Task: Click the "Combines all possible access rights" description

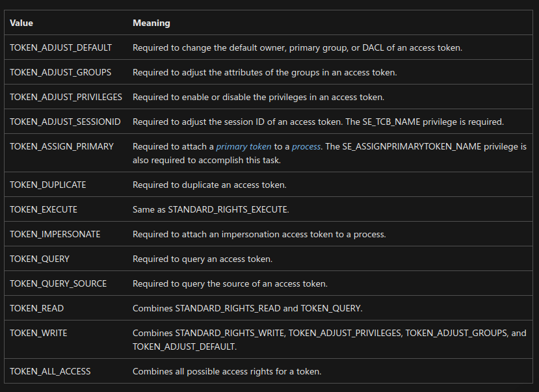Action: [x=227, y=371]
